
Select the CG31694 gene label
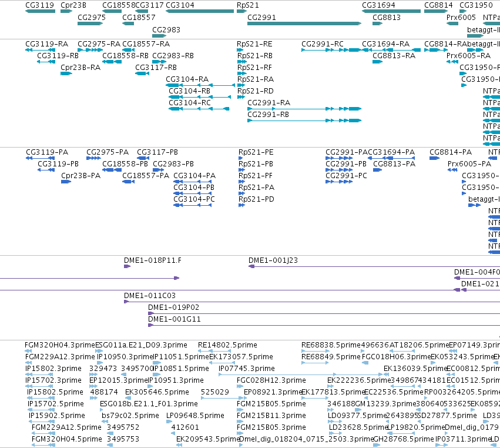[x=378, y=5]
